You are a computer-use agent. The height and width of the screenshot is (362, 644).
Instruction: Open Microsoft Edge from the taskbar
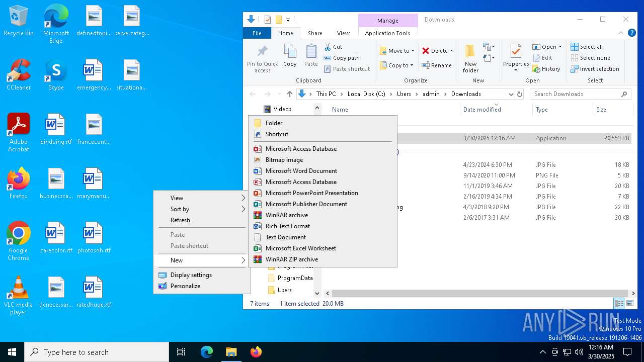207,352
